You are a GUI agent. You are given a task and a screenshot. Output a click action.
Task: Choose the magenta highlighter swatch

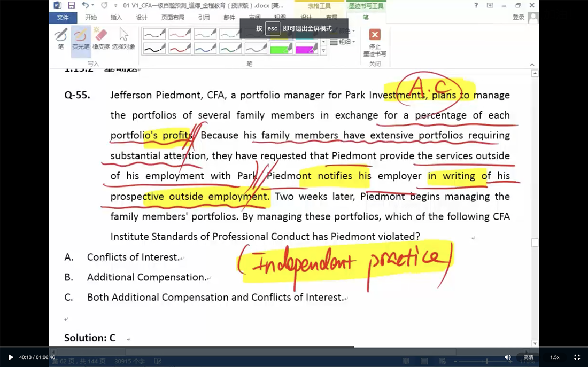pyautogui.click(x=307, y=49)
